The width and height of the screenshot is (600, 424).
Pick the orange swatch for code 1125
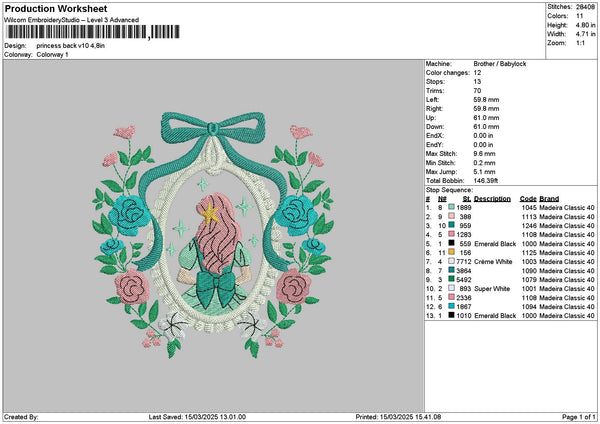pos(451,253)
